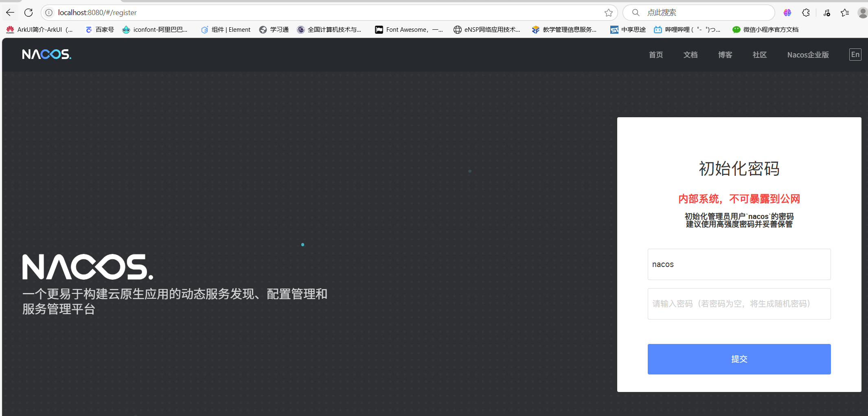Viewport: 868px width, 416px height.
Task: Open the eNSP网络应用技术 bookmark
Action: 487,29
